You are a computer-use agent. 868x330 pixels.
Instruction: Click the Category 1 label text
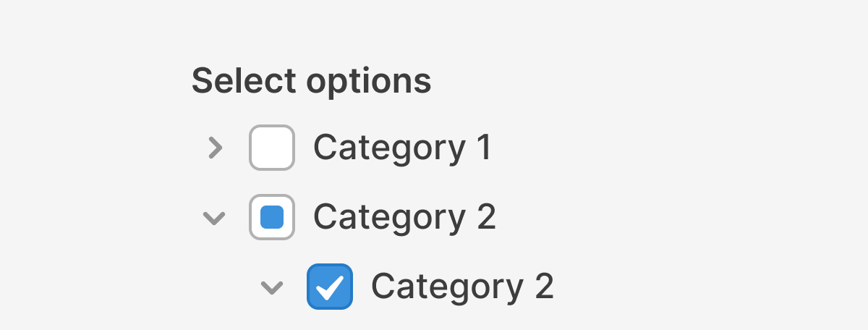coord(402,148)
